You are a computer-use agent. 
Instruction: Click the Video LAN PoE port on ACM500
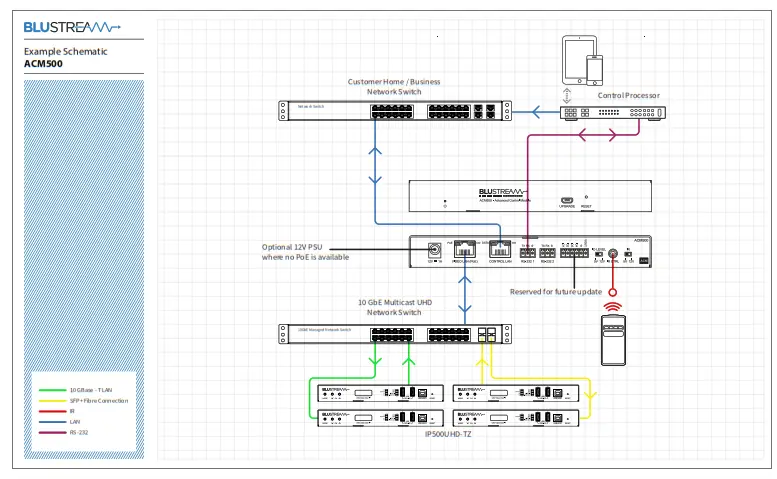click(464, 249)
